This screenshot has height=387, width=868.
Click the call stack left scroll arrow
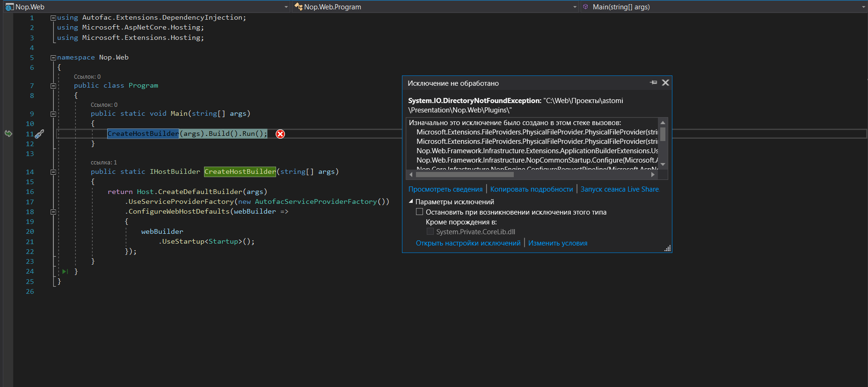[411, 174]
